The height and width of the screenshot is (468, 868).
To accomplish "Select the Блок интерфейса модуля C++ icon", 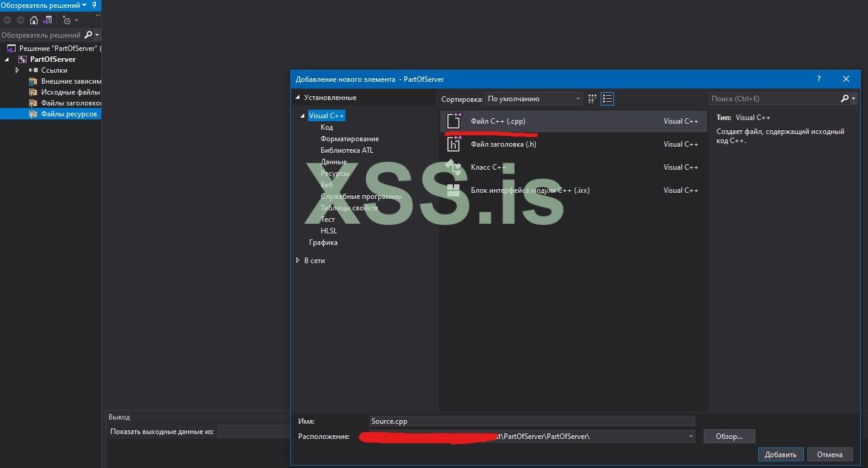I will pyautogui.click(x=454, y=190).
